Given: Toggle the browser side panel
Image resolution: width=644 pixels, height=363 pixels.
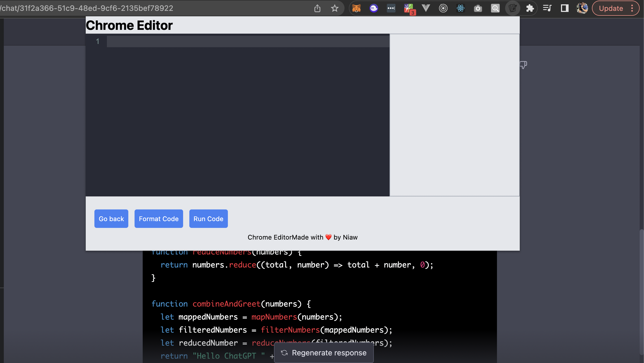Looking at the screenshot, I should 565,8.
